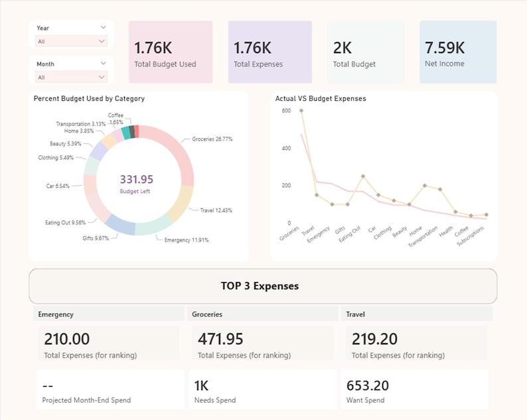Image resolution: width=527 pixels, height=420 pixels.
Task: Click 'Emergency 11.91%' donut label
Action: 187,240
